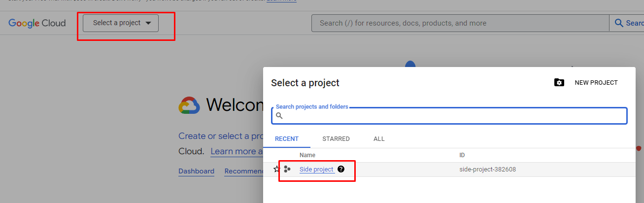The image size is (644, 203).
Task: Click magnifier icon in project search field
Action: click(x=279, y=116)
